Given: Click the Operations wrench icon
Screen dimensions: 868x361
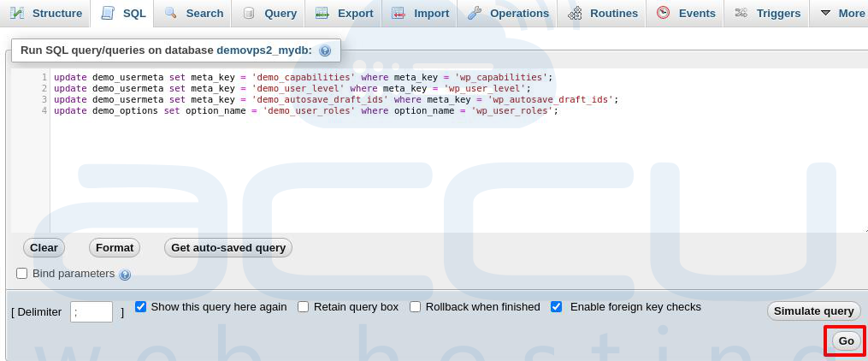Looking at the screenshot, I should point(474,13).
